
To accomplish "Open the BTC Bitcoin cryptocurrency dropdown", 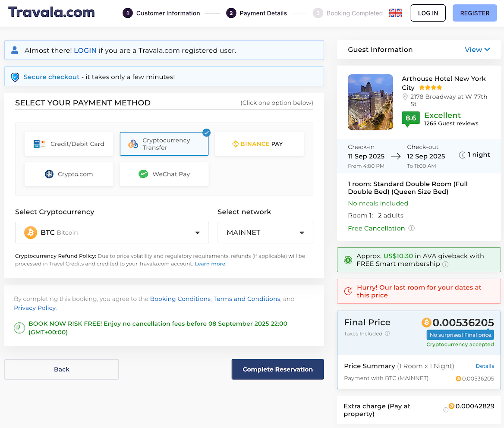I will pos(112,232).
